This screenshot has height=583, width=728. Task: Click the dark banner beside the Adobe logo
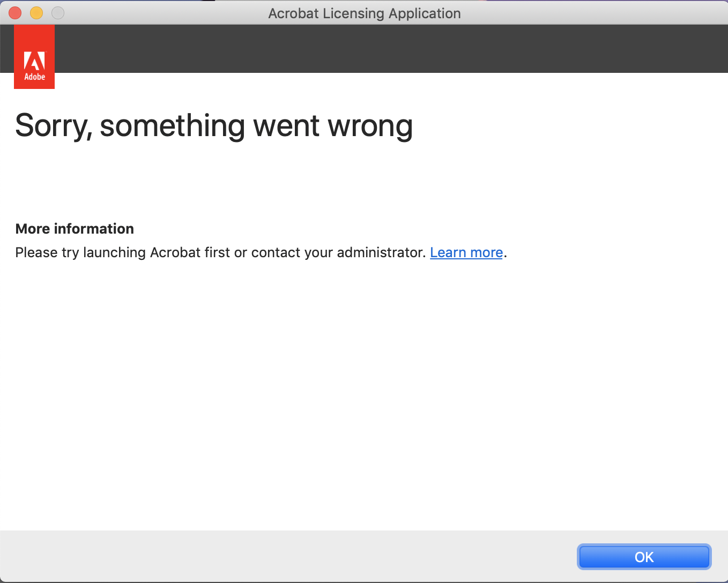[375, 48]
